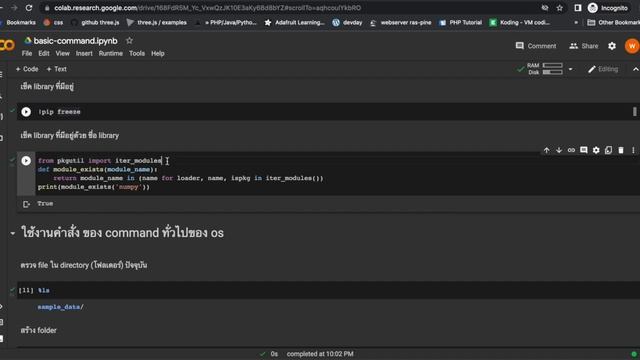Viewport: 640px width, 360px height.
Task: Star the basic-command.ipynb notebook
Action: 129,40
